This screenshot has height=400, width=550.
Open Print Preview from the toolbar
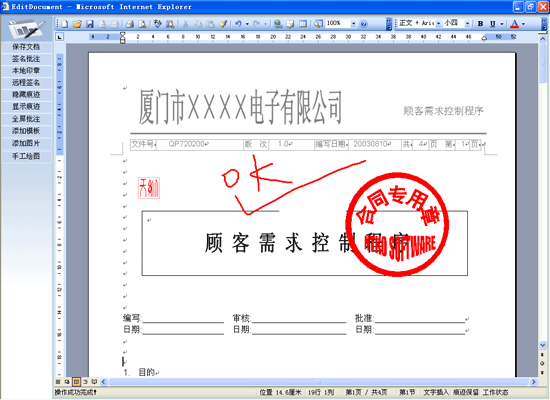click(142, 24)
